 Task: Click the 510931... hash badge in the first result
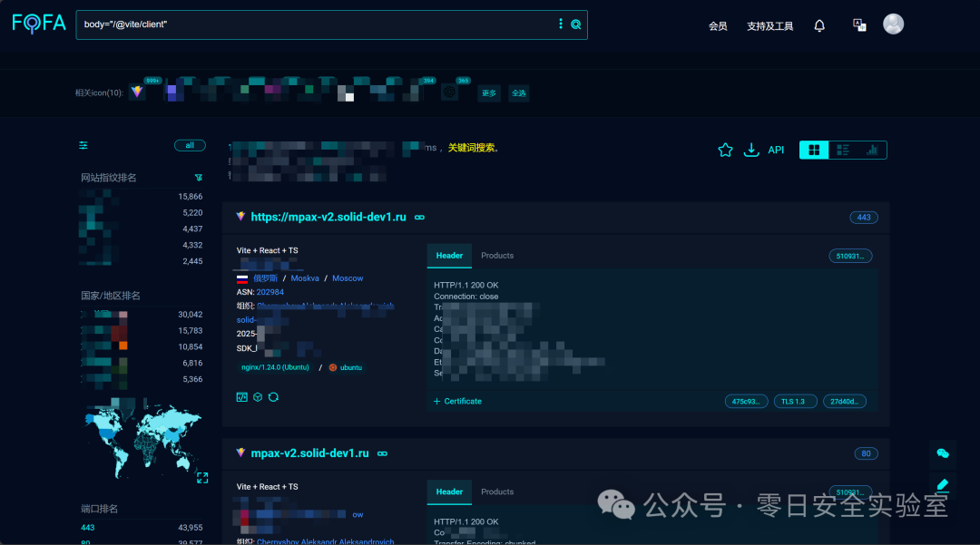[850, 256]
